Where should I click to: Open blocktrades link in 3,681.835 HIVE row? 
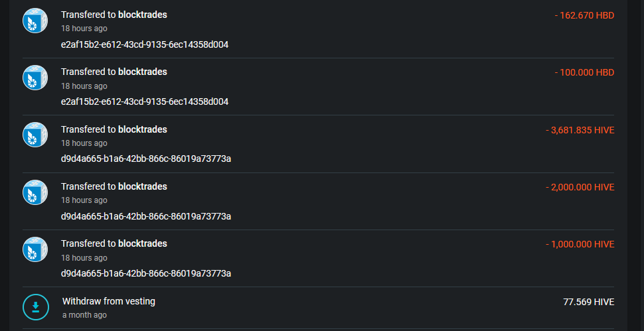tap(143, 129)
